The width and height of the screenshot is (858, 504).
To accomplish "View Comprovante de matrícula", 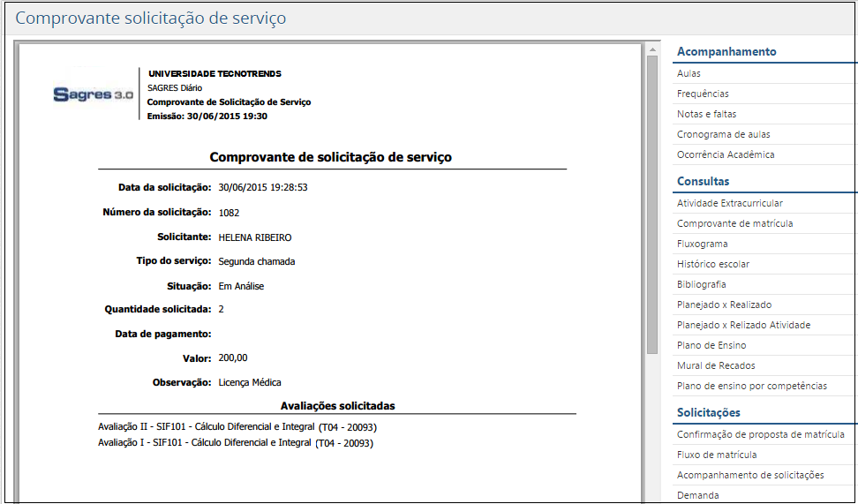I will click(734, 223).
